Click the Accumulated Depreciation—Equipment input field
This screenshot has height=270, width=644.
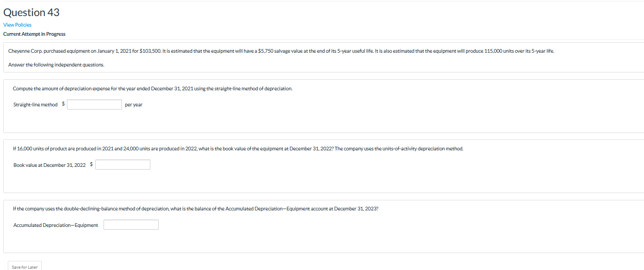(x=131, y=224)
